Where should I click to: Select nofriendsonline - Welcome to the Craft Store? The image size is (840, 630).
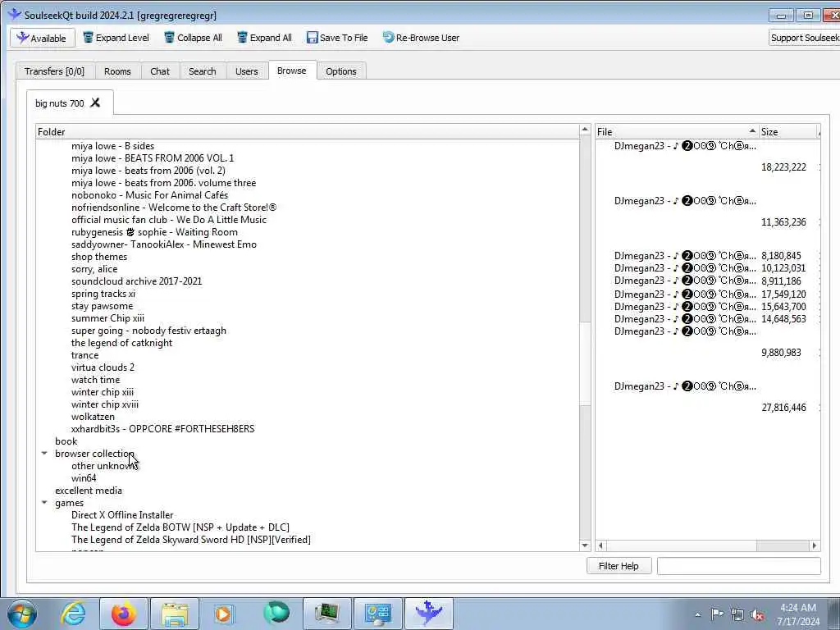174,208
